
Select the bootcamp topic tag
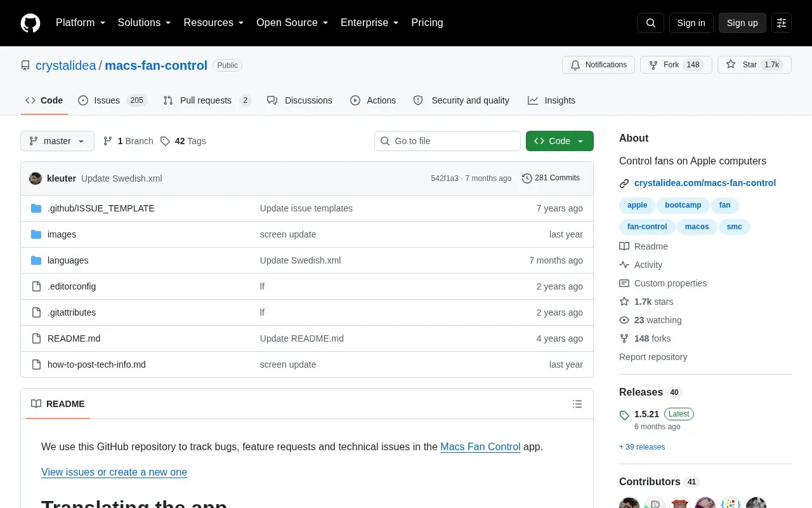click(x=683, y=205)
